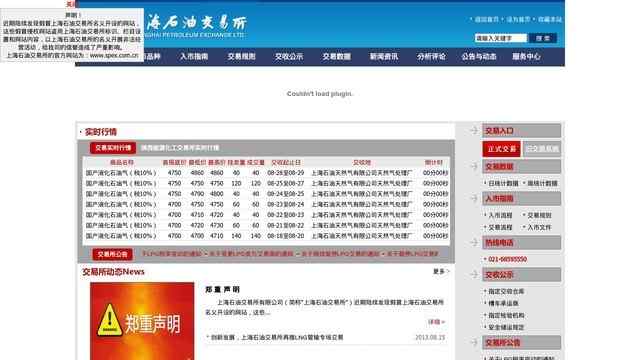Open the 郑重声明 news headline
Image resolution: width=640 pixels, height=360 pixels.
point(222,289)
